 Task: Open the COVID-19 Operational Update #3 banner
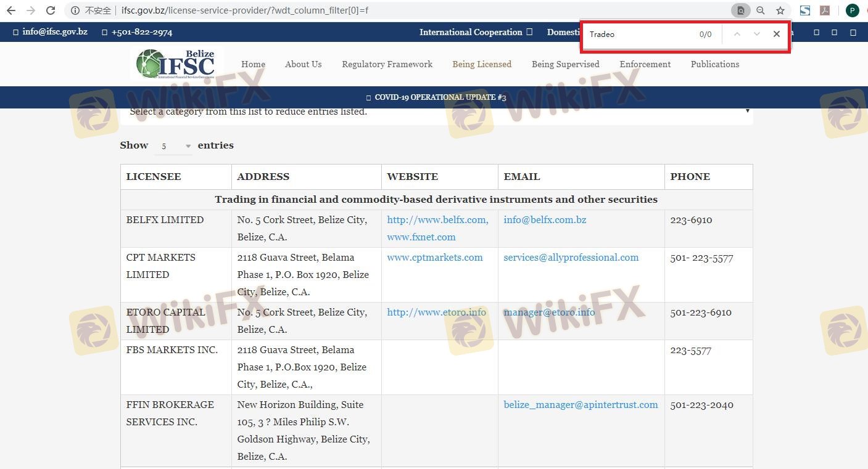436,97
